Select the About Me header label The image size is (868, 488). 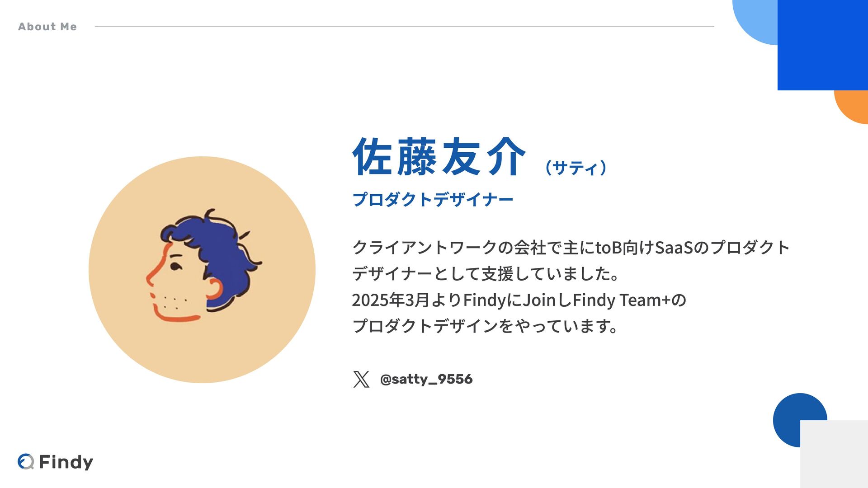click(x=47, y=27)
